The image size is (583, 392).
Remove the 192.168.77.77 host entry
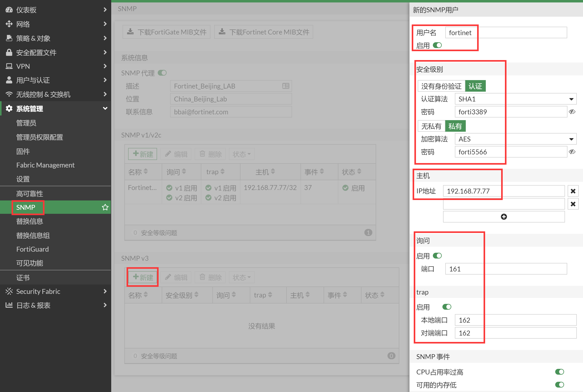573,191
